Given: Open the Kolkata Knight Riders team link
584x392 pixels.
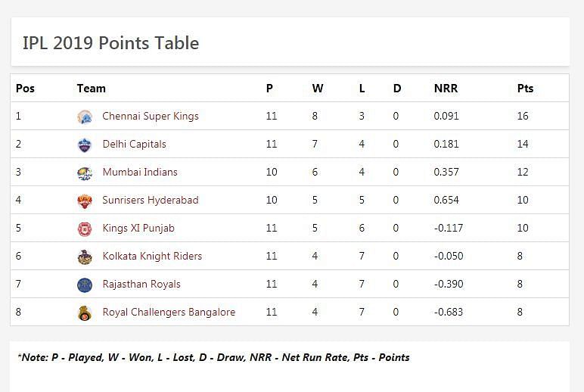Looking at the screenshot, I should tap(152, 256).
